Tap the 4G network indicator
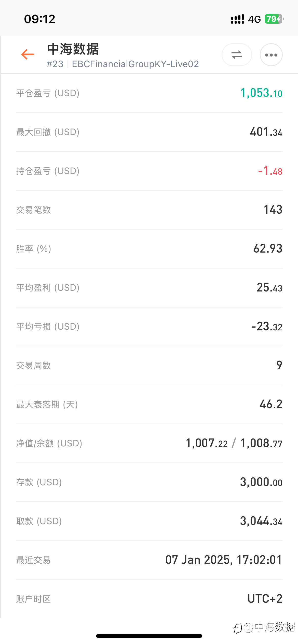Image resolution: width=298 pixels, height=644 pixels. pyautogui.click(x=254, y=19)
